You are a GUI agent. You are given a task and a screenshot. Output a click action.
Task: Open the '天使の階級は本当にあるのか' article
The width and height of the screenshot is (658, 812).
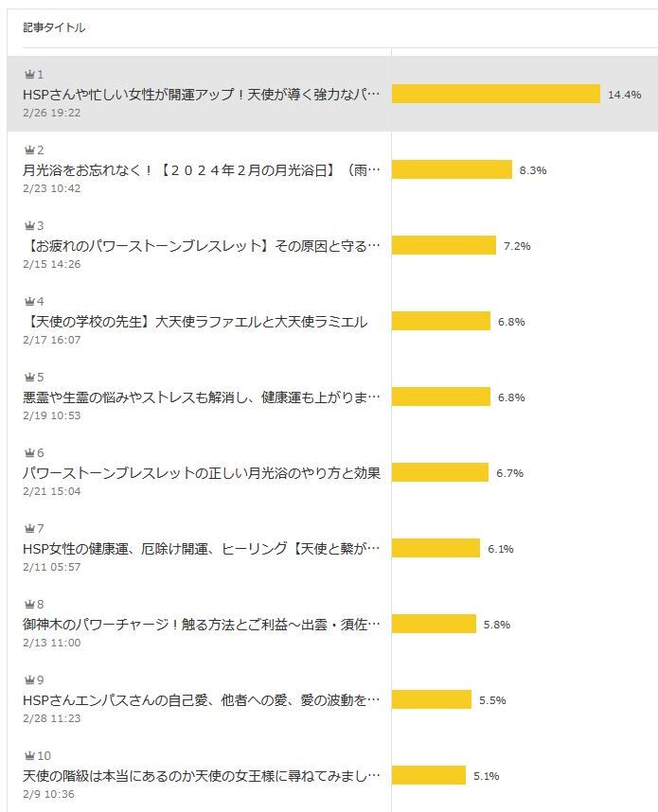(201, 776)
